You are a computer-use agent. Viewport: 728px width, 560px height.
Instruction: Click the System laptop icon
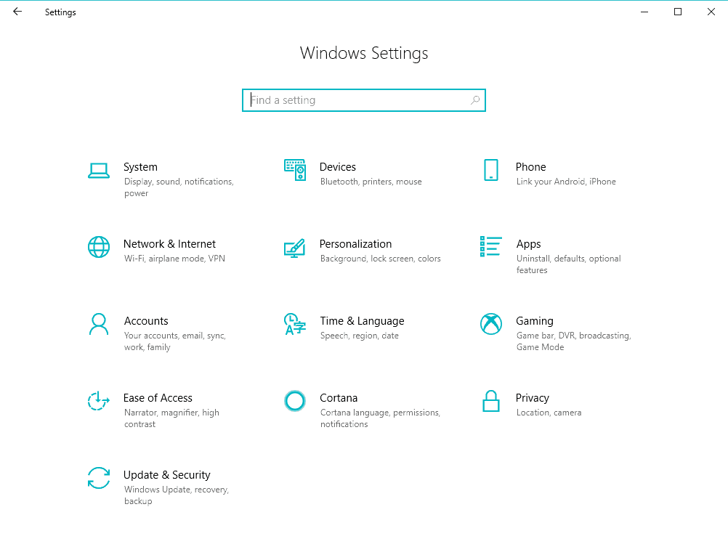click(x=98, y=170)
